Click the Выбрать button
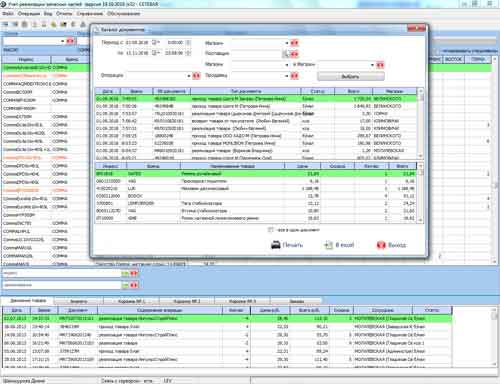This screenshot has width=500, height=384. pos(351,77)
